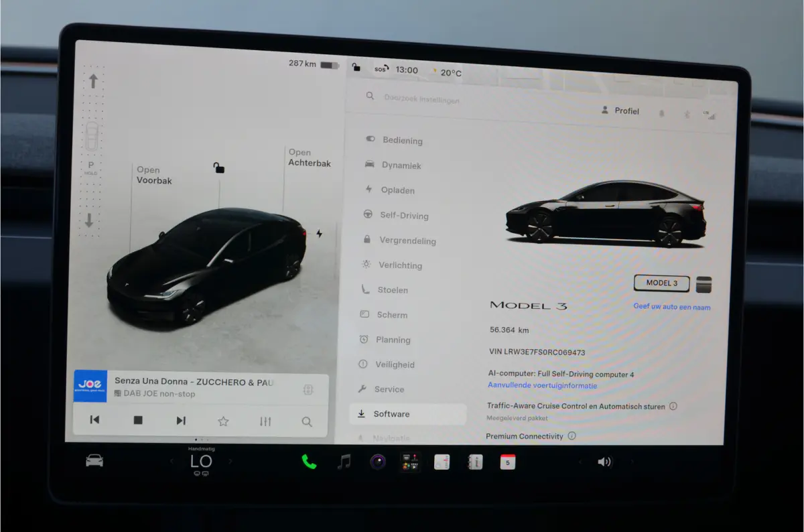
Task: Open Bluetooth settings icon
Action: click(x=687, y=114)
